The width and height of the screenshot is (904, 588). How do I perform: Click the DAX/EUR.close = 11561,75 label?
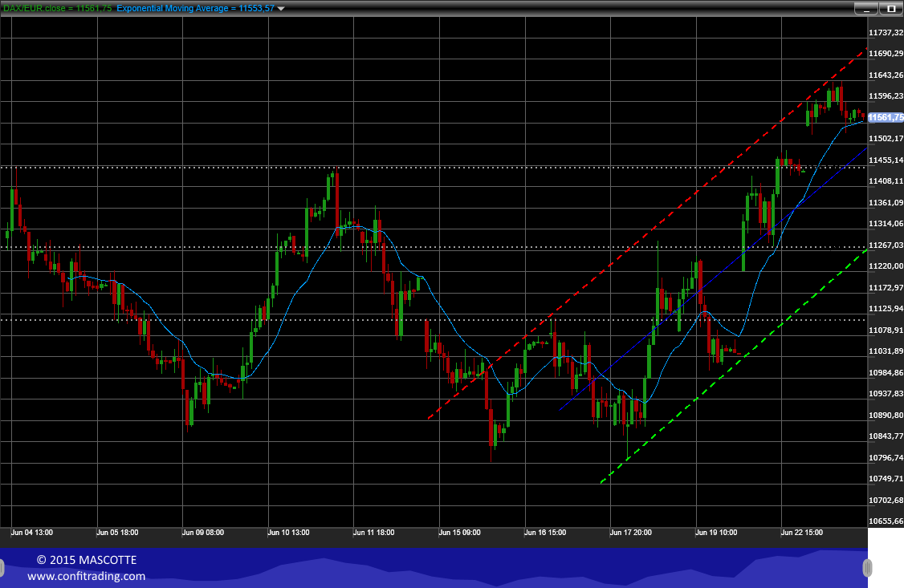pos(58,8)
